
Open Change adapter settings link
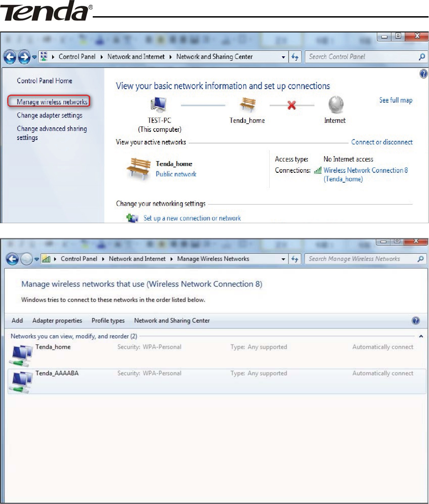pyautogui.click(x=50, y=115)
